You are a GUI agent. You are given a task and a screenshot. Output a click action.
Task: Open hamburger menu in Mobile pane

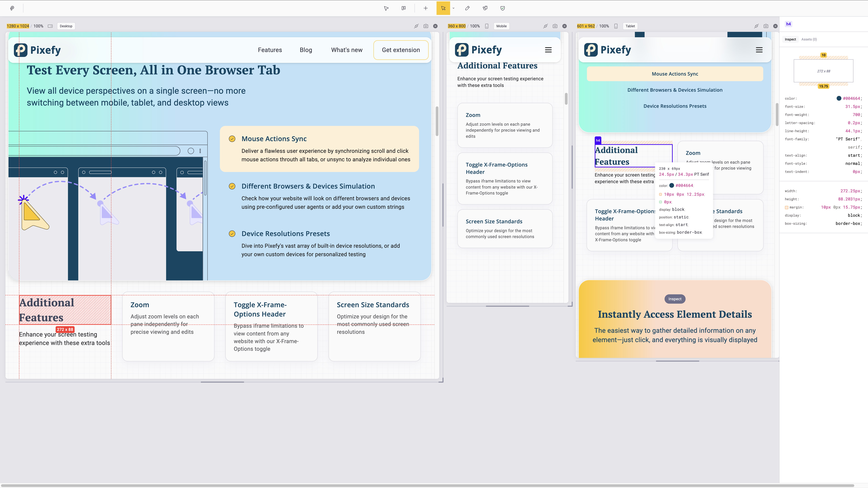click(548, 50)
